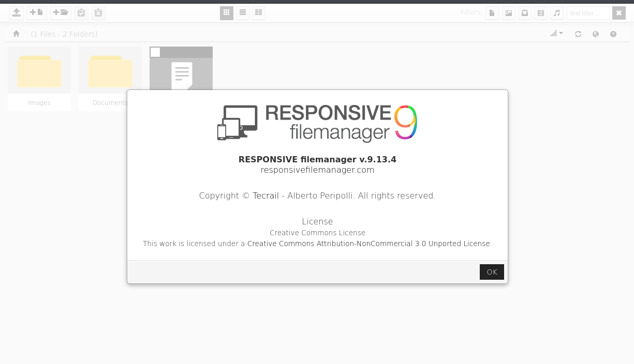Click the help question mark icon
The height and width of the screenshot is (364, 634).
pos(613,34)
